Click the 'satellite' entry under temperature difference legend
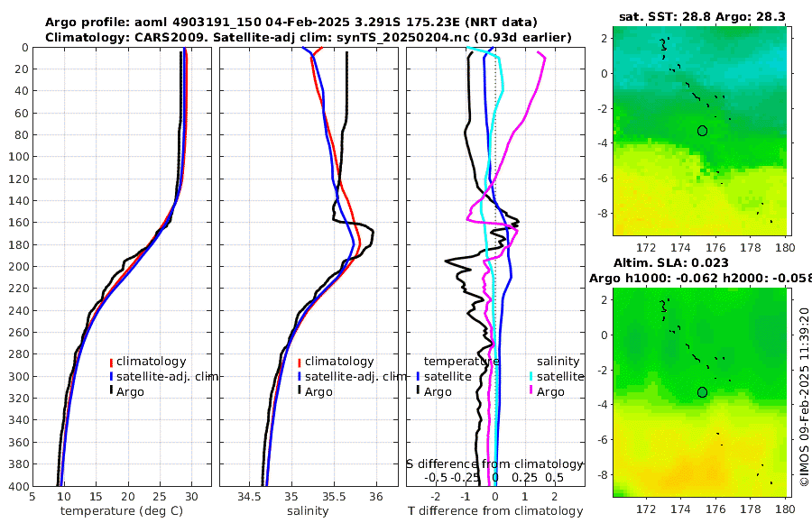The width and height of the screenshot is (812, 523). (x=448, y=376)
